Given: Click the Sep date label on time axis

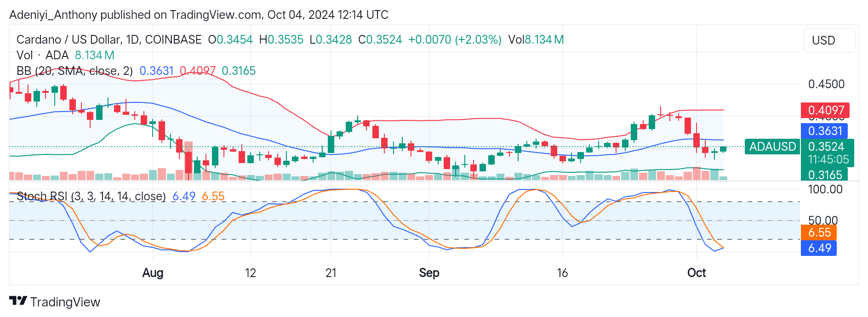Looking at the screenshot, I should (429, 273).
